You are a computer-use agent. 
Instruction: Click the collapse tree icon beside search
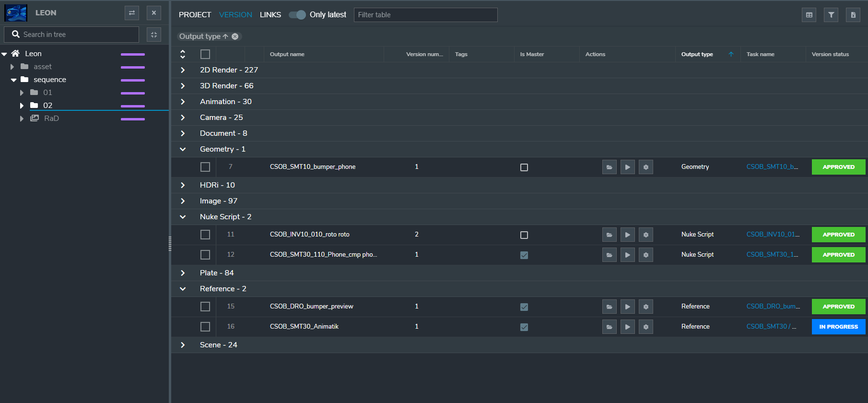[x=154, y=35]
